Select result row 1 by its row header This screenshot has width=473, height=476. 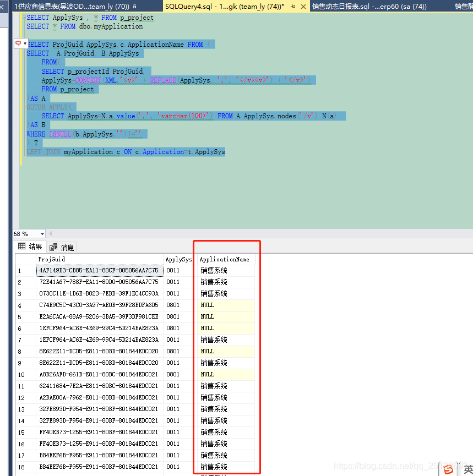tap(25, 271)
